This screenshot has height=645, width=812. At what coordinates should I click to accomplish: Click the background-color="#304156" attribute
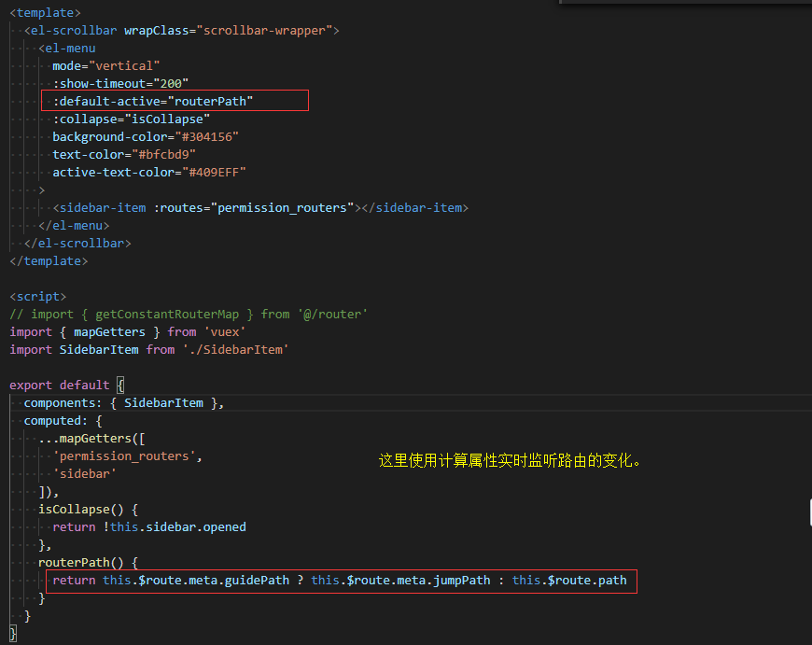pyautogui.click(x=146, y=137)
